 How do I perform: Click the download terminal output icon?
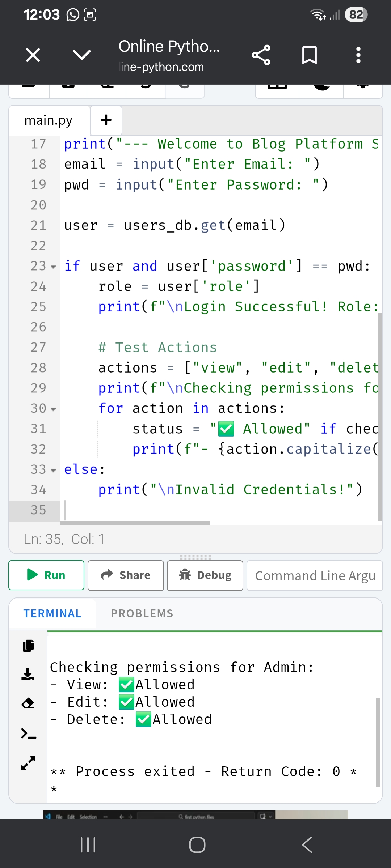28,675
